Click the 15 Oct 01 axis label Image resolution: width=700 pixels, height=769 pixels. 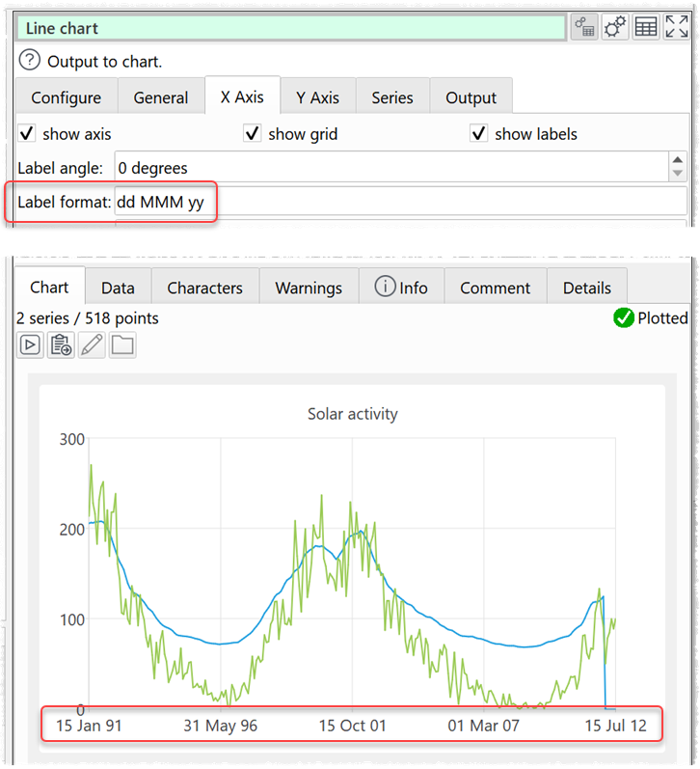pos(353,726)
